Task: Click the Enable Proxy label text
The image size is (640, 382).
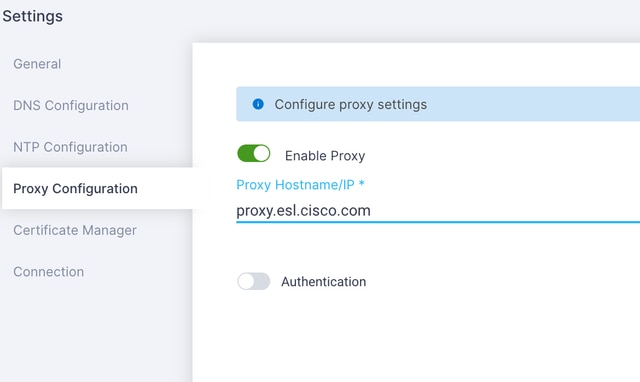Action: click(325, 156)
